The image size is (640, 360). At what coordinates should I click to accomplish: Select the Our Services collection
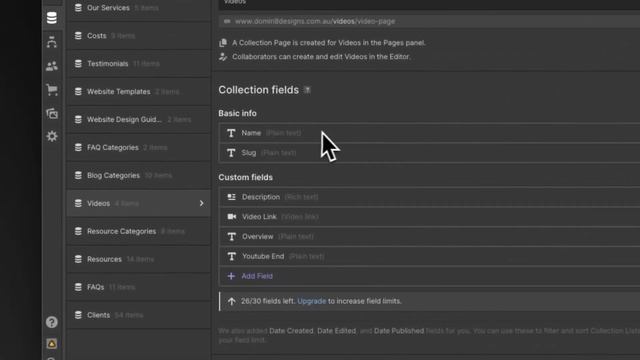138,8
